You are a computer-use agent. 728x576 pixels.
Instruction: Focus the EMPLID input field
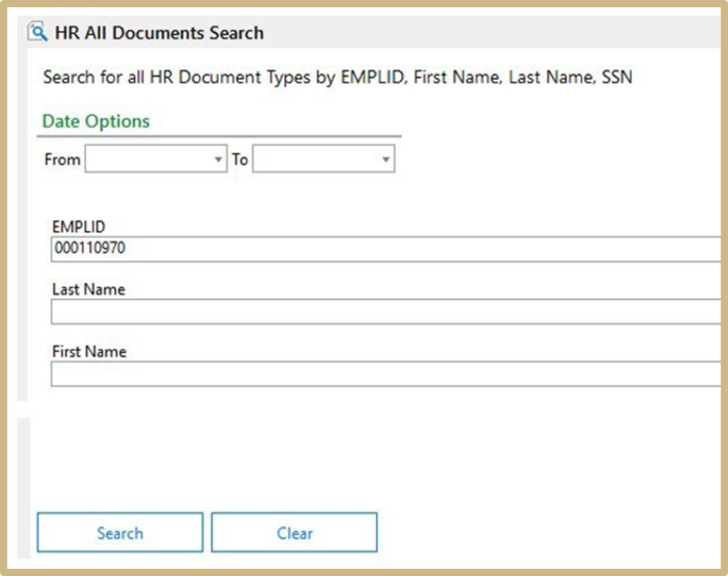384,249
